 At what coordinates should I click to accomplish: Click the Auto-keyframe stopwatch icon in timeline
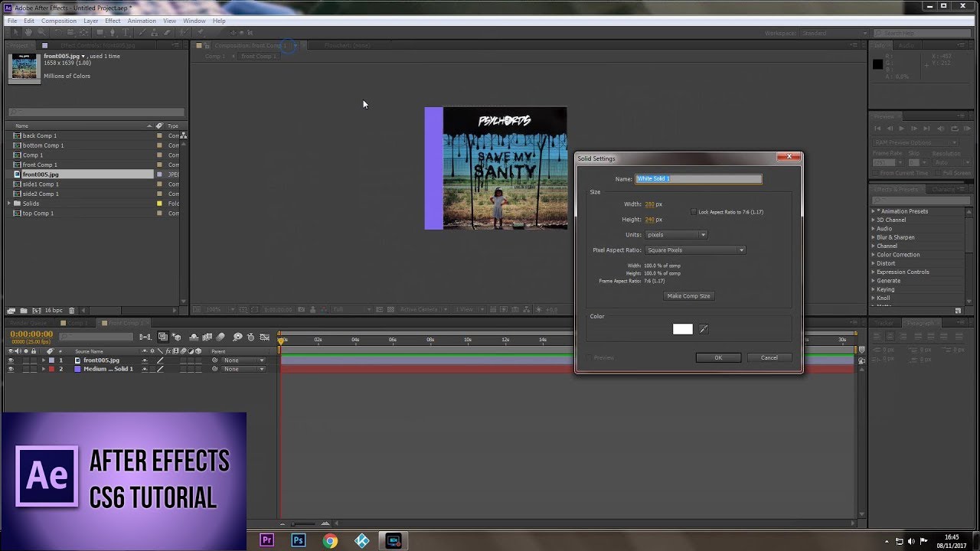(250, 337)
